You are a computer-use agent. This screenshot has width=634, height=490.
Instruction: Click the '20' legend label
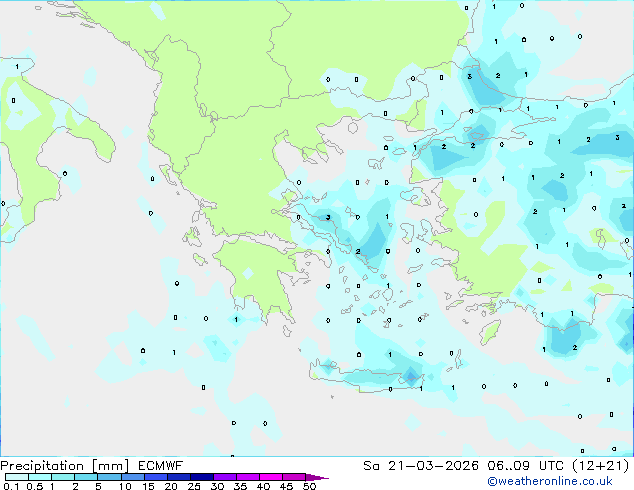click(171, 486)
